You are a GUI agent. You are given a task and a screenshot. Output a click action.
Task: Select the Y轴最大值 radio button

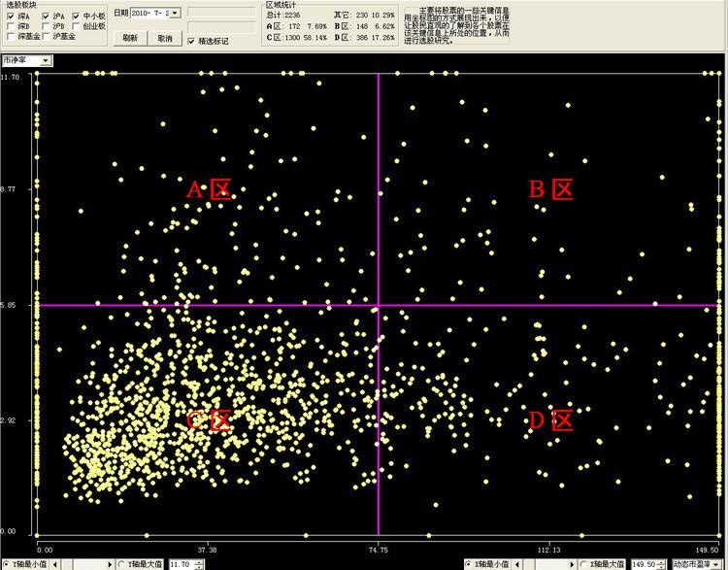click(121, 564)
